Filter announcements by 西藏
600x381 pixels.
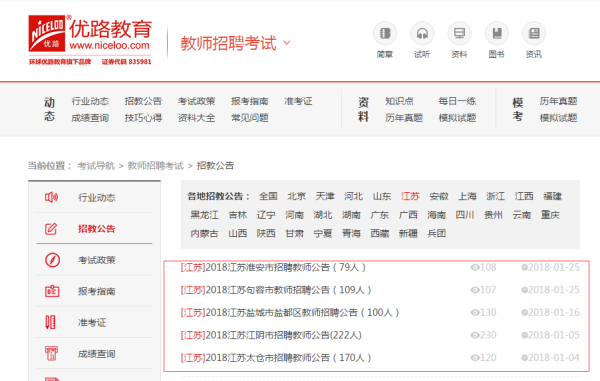pos(380,233)
